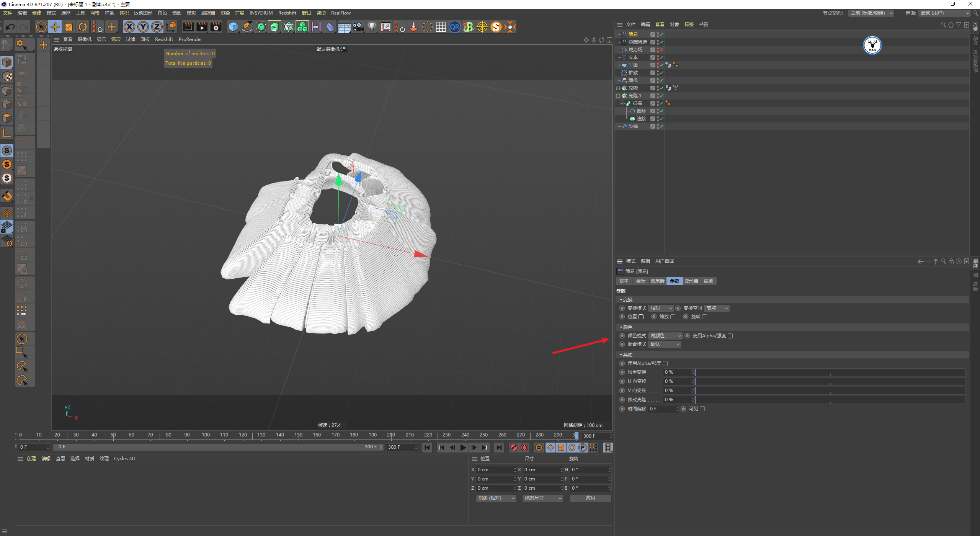Switch to the 效果器 tab
980x536 pixels.
657,281
